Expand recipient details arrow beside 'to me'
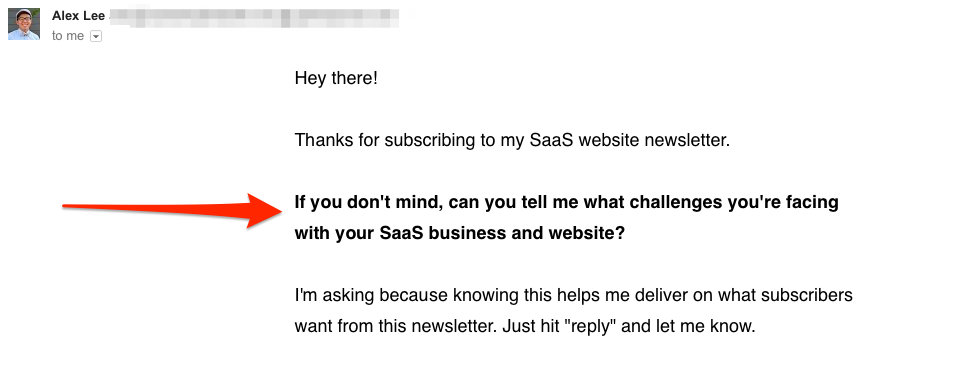This screenshot has height=368, width=970. [x=95, y=36]
